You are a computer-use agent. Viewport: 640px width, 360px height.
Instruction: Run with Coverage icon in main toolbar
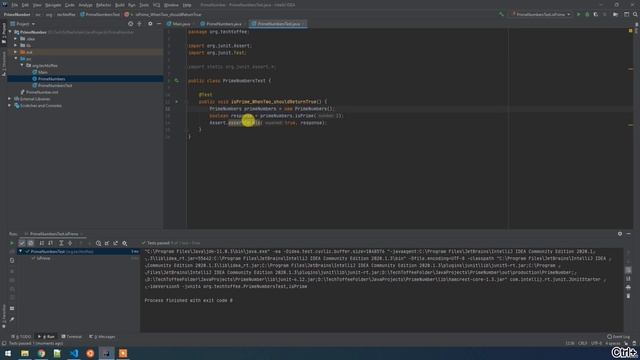point(596,14)
